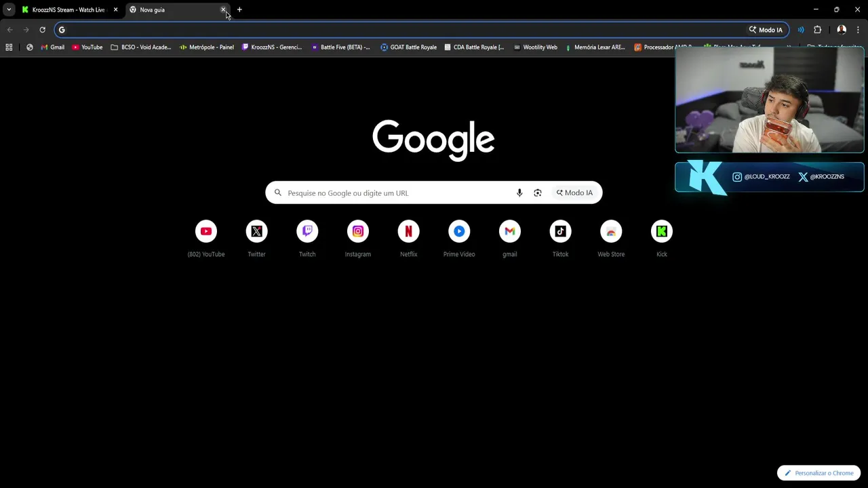Click Modo IA button in search box
This screenshot has height=488, width=868.
(574, 193)
